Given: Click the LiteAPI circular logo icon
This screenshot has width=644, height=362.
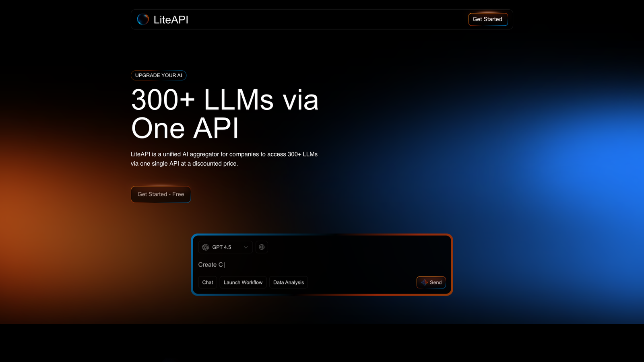Looking at the screenshot, I should (x=143, y=19).
